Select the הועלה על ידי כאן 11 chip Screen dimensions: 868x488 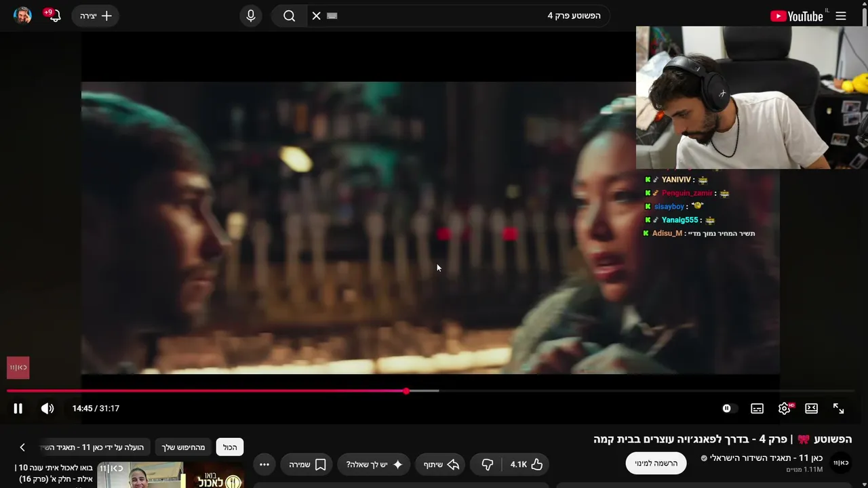tap(95, 447)
